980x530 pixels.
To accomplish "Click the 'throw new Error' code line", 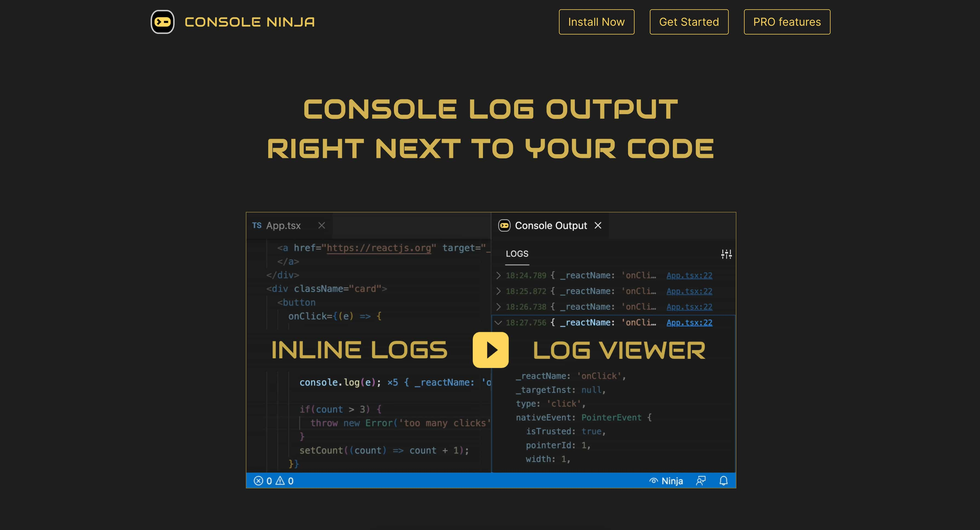I will 400,423.
